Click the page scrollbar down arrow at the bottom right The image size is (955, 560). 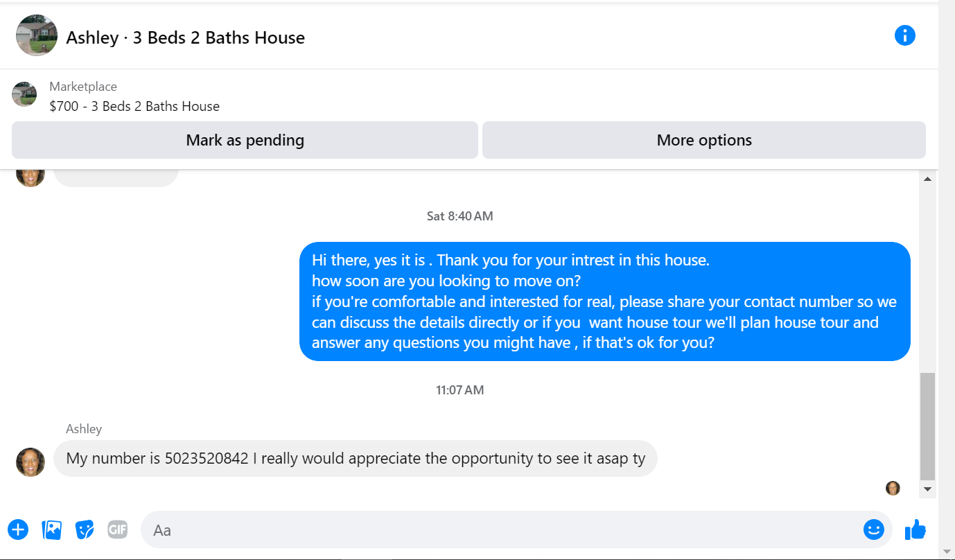click(x=947, y=552)
